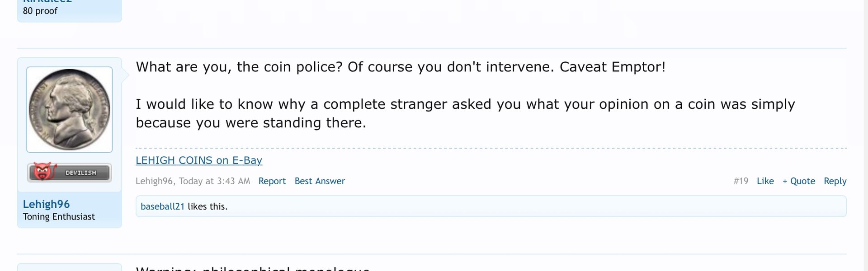Click Lehigh96 author name in post footer
Image resolution: width=868 pixels, height=271 pixels.
(154, 181)
